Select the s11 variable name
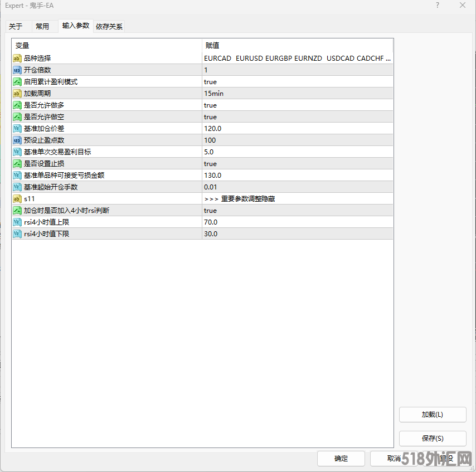The image size is (476, 472). [x=29, y=199]
